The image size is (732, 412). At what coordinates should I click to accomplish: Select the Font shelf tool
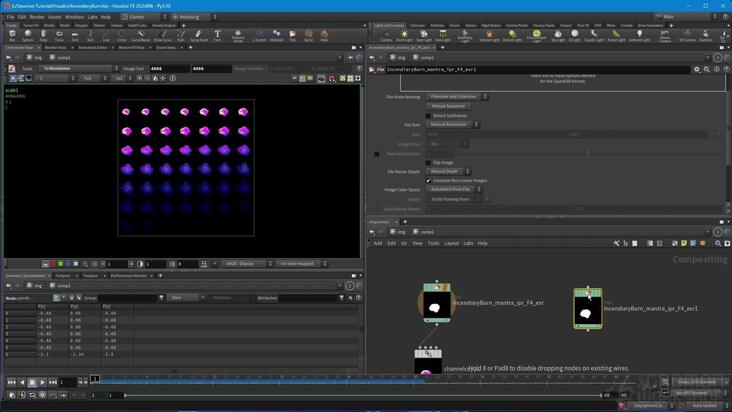click(x=217, y=35)
